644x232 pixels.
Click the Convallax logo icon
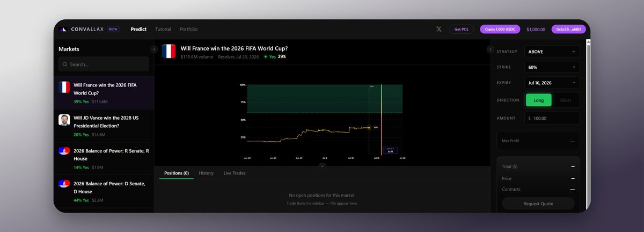click(62, 29)
